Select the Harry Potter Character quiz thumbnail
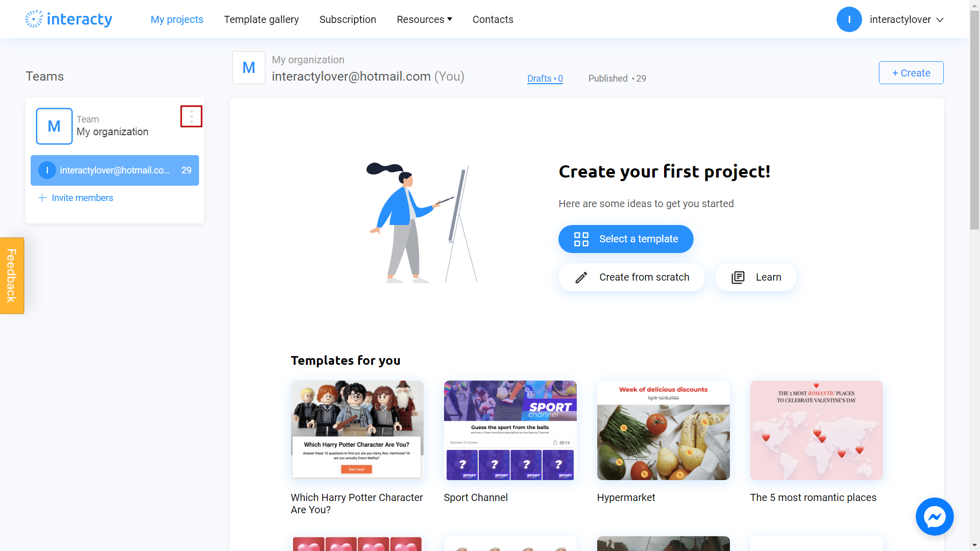The height and width of the screenshot is (551, 980). 357,429
